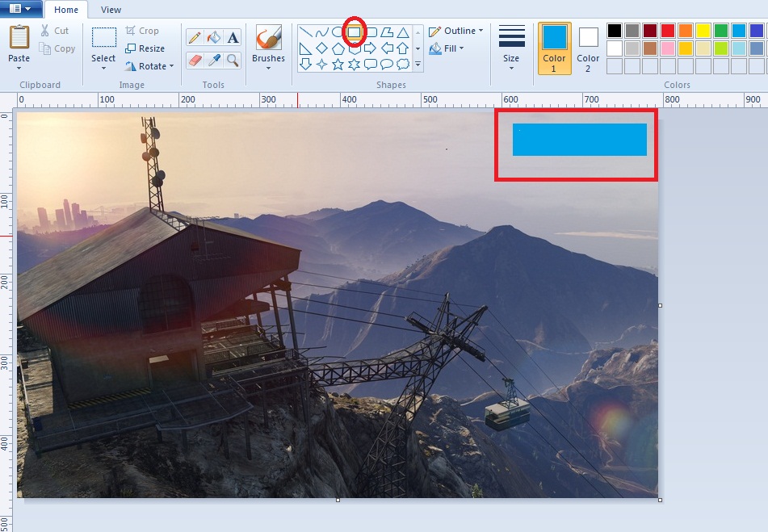
Task: Pick the yellow palette color
Action: 703,31
